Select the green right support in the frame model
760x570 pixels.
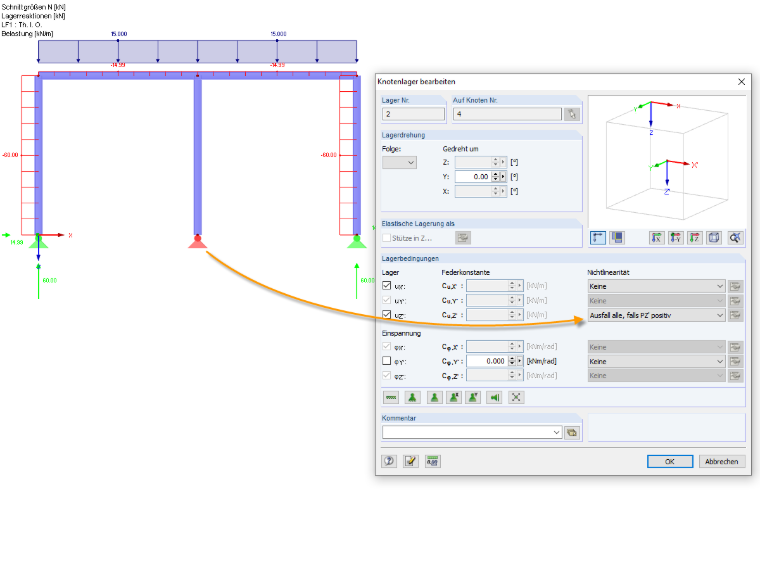(357, 241)
